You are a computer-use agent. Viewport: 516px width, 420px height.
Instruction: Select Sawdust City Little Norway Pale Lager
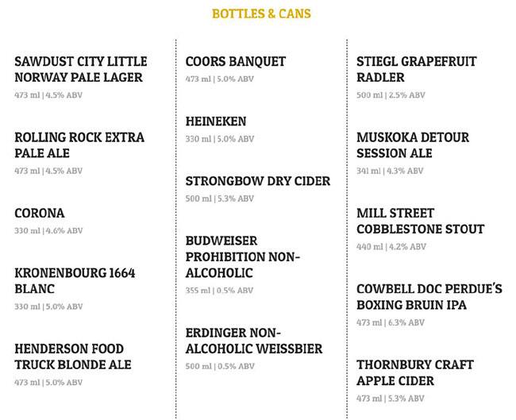[80, 70]
